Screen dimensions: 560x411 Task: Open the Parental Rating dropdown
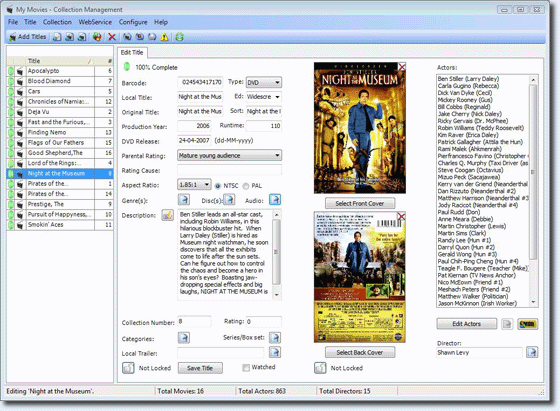(229, 155)
